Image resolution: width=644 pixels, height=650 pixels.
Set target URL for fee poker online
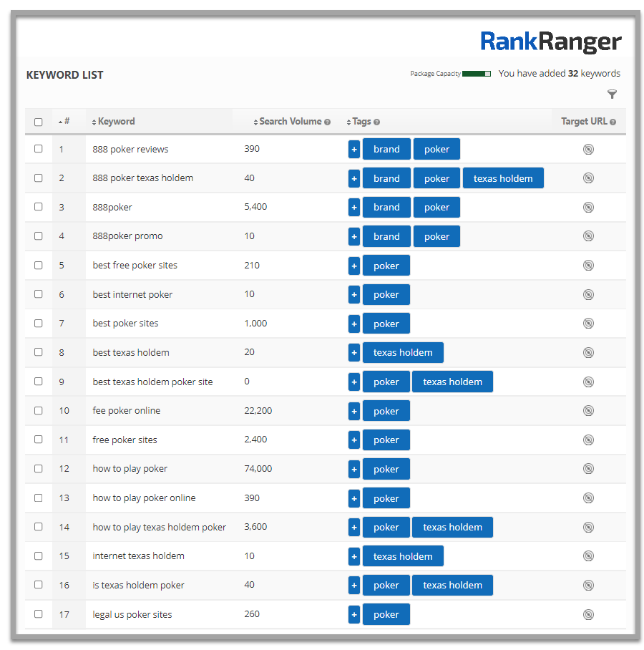588,411
